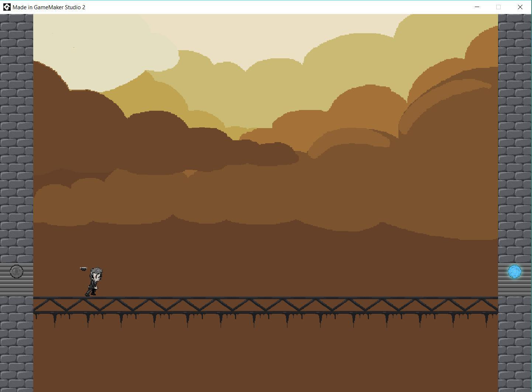
Task: Click the glowing blue portal orb
Action: coord(514,272)
